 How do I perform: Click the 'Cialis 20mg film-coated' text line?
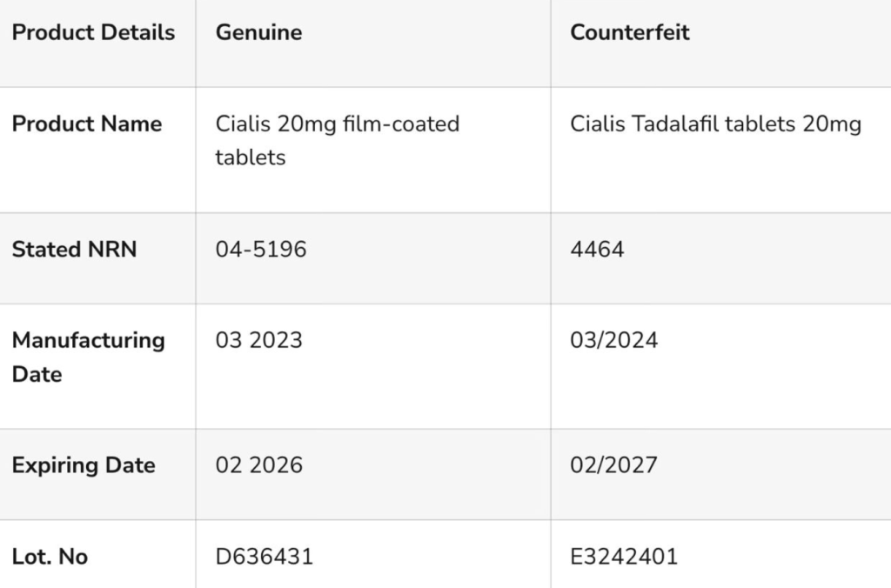337,124
